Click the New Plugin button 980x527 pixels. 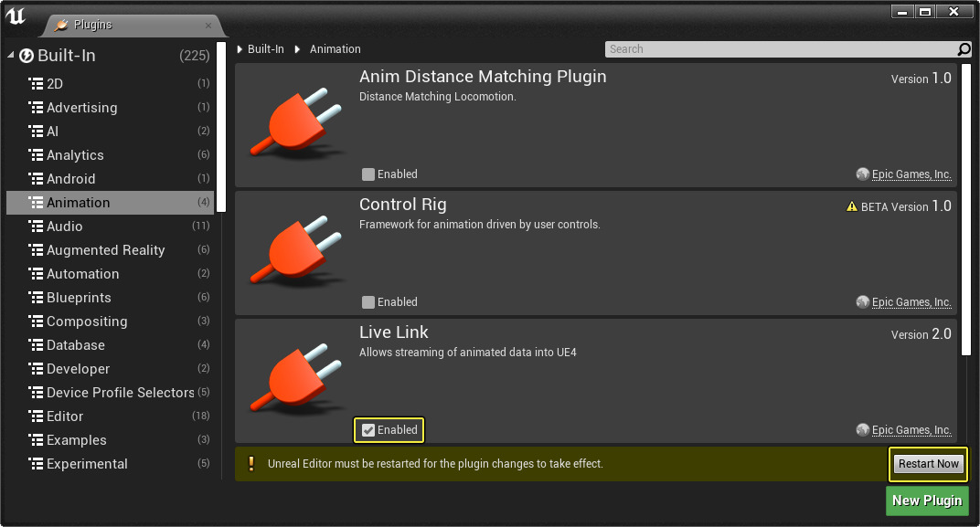click(x=926, y=501)
